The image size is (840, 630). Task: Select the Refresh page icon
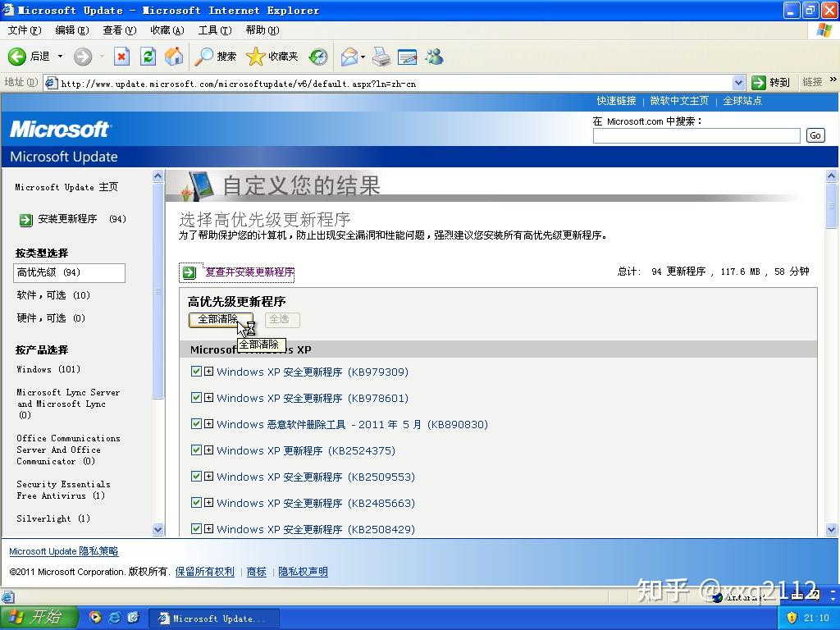click(148, 57)
